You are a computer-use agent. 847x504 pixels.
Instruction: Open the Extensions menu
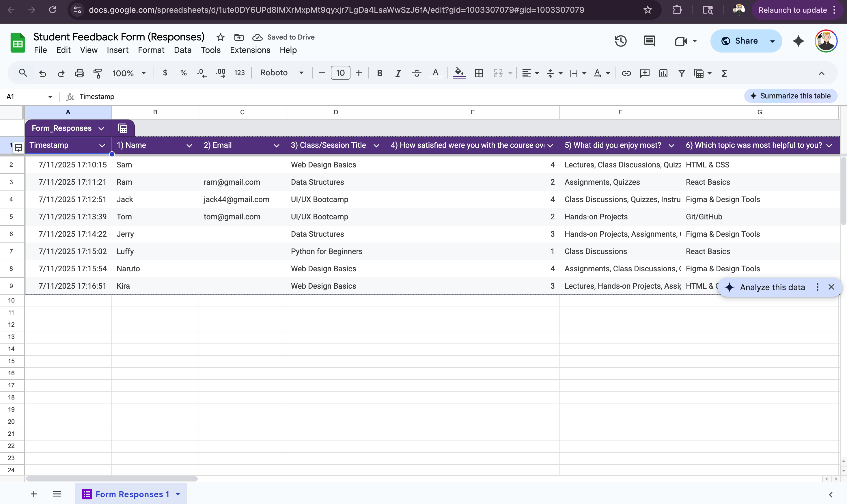(x=250, y=50)
